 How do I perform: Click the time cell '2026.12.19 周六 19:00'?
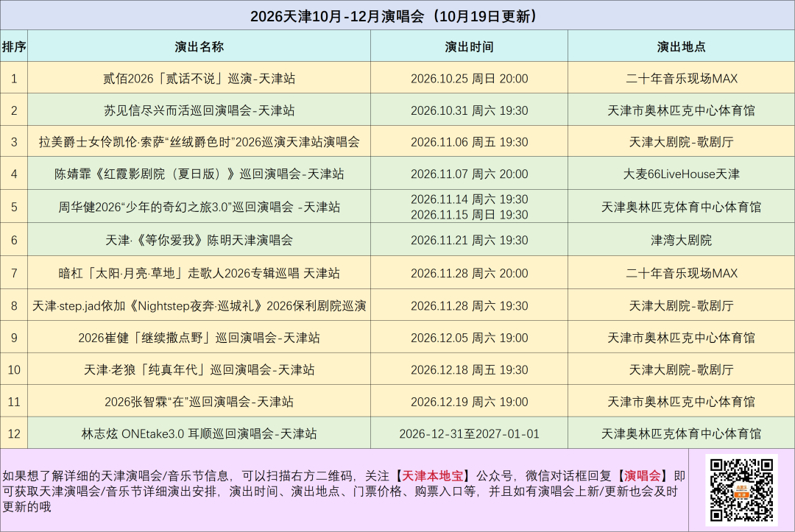tap(469, 402)
